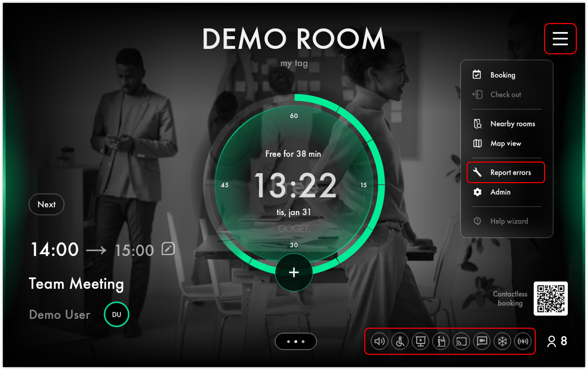588x370 pixels.
Task: Click the 15 minute dial marker
Action: click(364, 185)
